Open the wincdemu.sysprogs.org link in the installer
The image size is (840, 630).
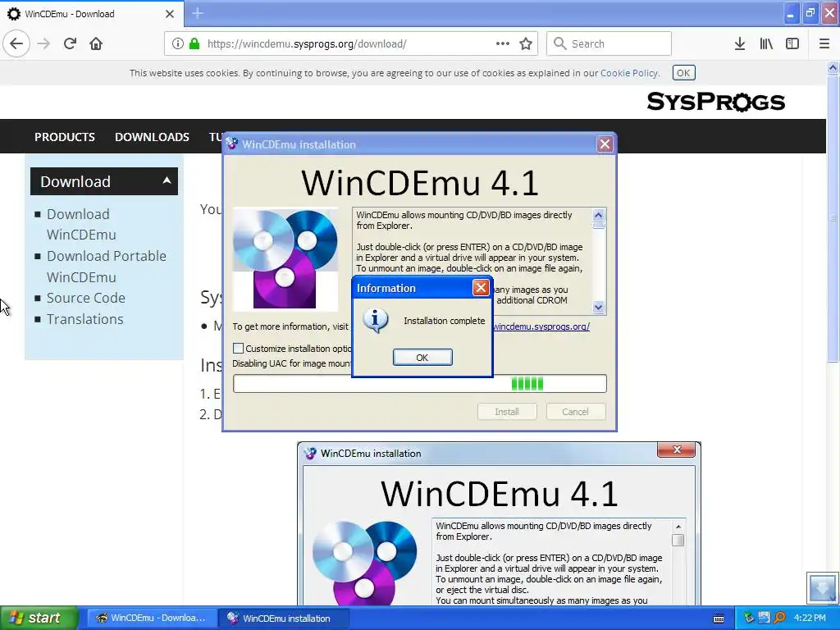541,326
